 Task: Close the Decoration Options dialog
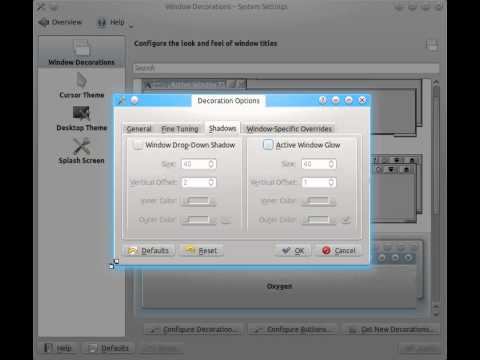click(362, 100)
